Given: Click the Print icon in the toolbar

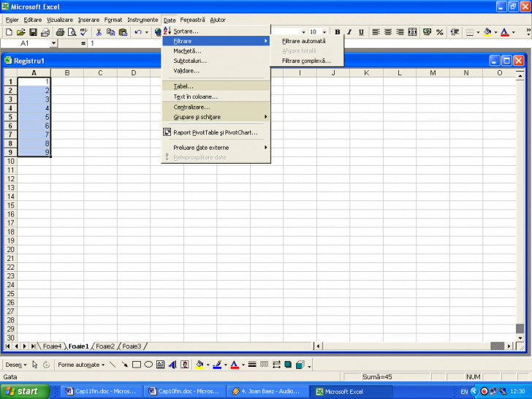Looking at the screenshot, I should point(60,32).
